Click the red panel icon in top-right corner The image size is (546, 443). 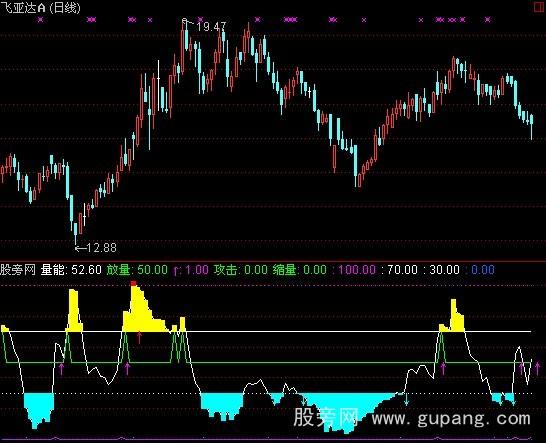point(539,7)
